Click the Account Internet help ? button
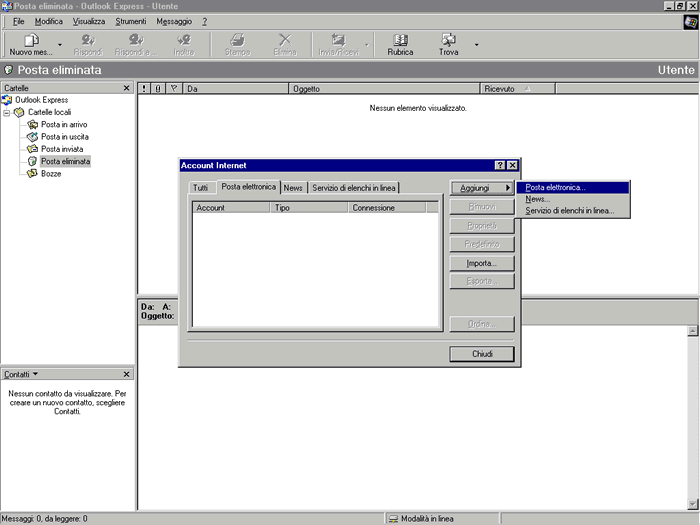The height and width of the screenshot is (525, 700). (500, 165)
